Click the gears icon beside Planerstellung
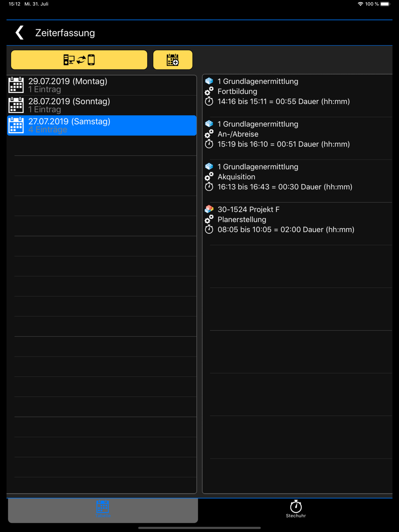This screenshot has height=532, width=399. click(x=209, y=219)
